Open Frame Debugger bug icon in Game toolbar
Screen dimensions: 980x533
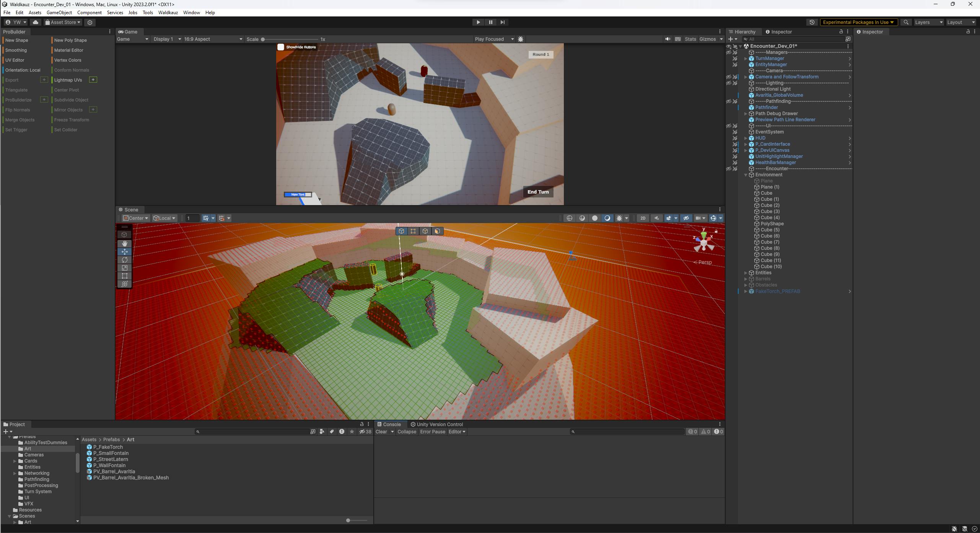pos(521,39)
